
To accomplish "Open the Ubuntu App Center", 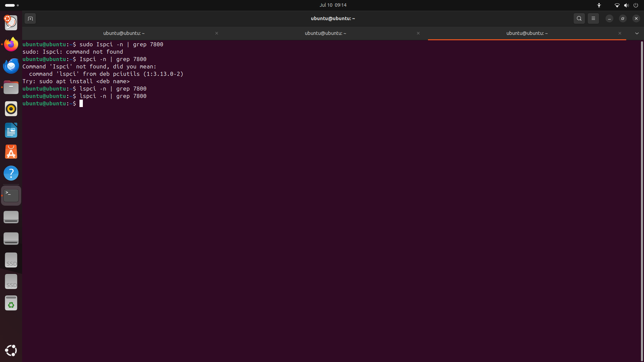I will click(x=11, y=152).
